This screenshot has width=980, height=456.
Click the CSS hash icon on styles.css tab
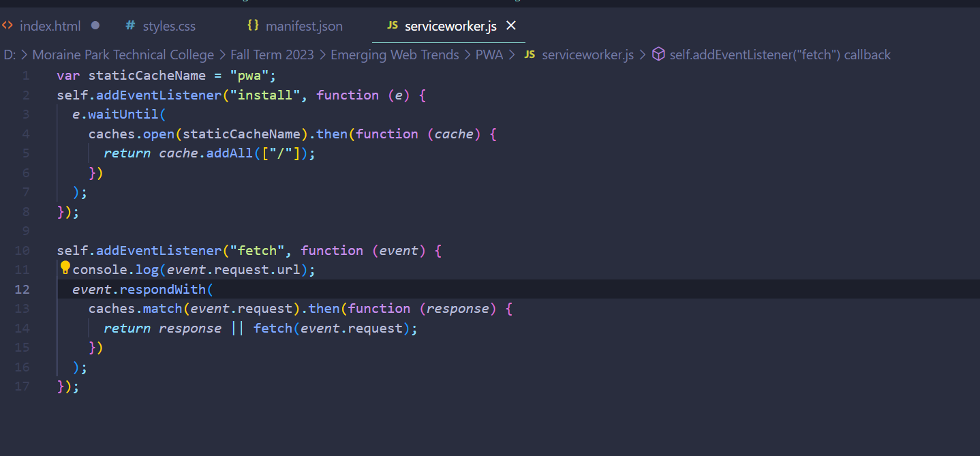click(x=130, y=26)
